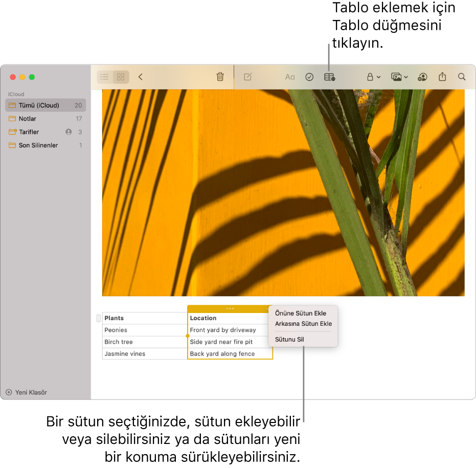Create a new note with the compose icon

click(x=247, y=77)
